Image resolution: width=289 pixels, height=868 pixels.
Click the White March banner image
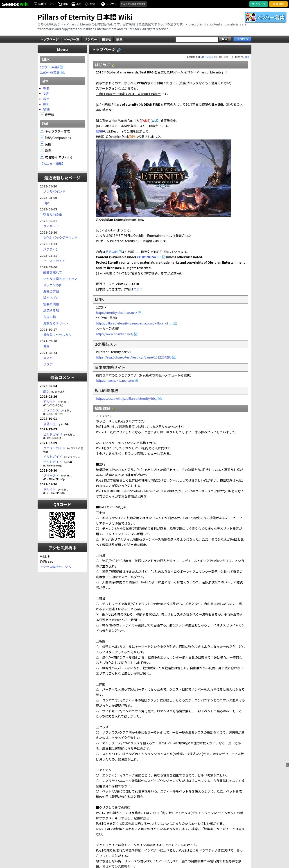pos(163,178)
